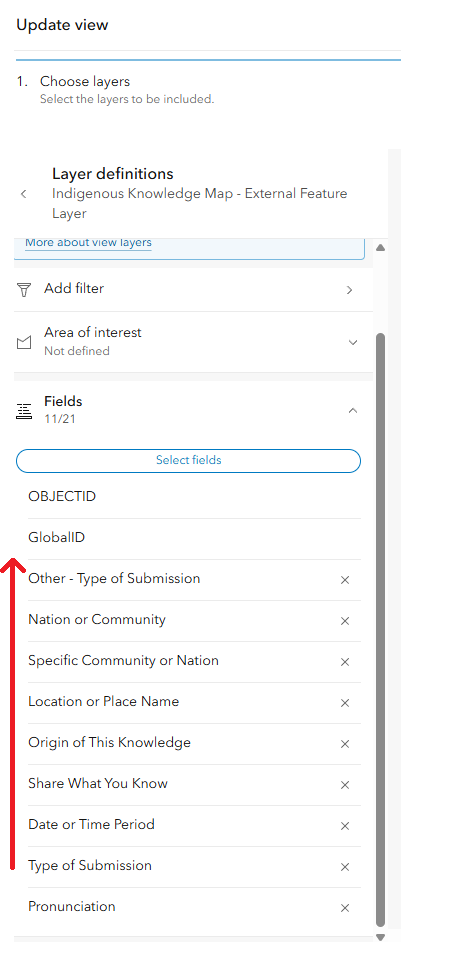Open the Select fields button
The width and height of the screenshot is (452, 973).
188,460
